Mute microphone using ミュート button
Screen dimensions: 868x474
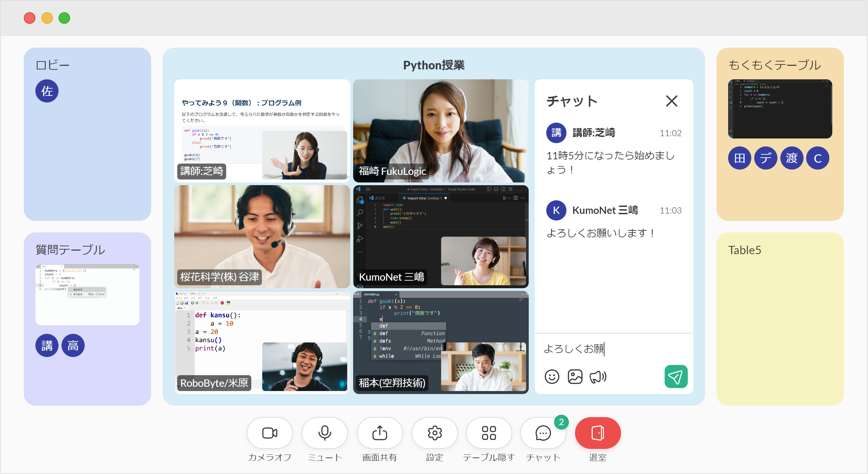click(x=324, y=433)
